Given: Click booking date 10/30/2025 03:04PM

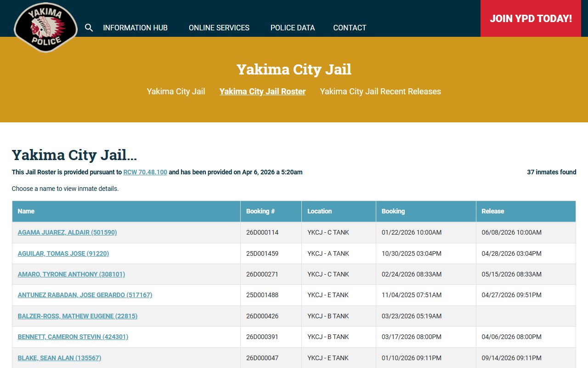Looking at the screenshot, I should [x=412, y=253].
